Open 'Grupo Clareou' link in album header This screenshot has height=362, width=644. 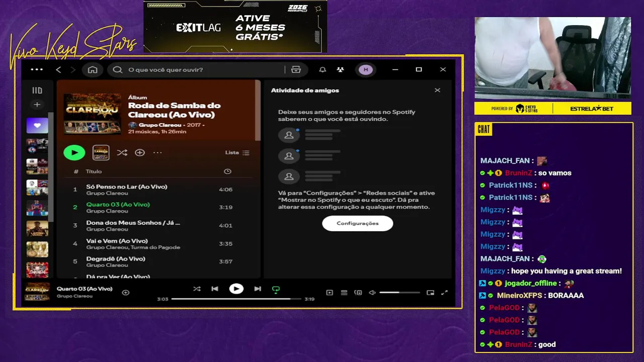pos(159,125)
